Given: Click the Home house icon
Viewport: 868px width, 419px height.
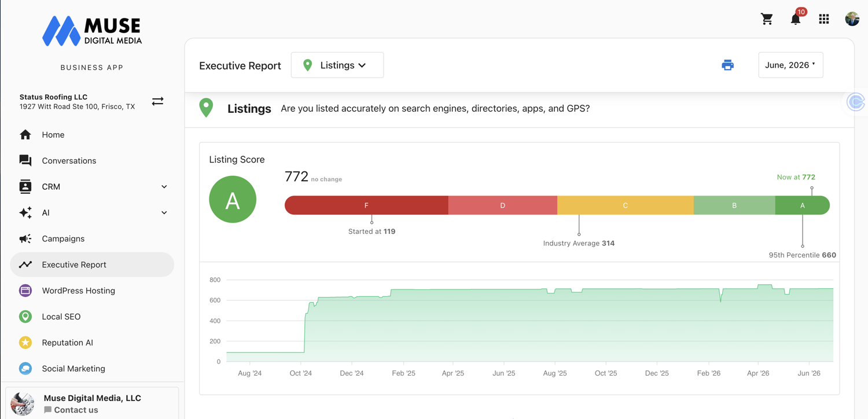Looking at the screenshot, I should click(25, 135).
